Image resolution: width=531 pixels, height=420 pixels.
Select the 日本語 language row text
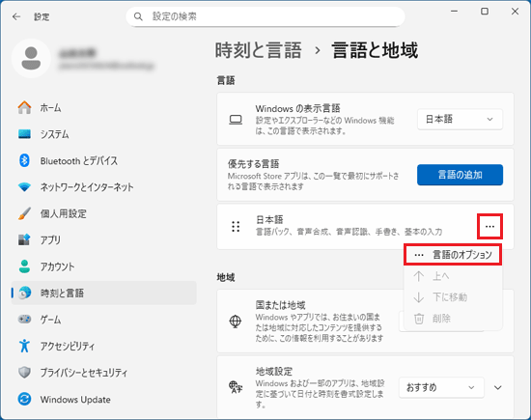[x=269, y=219]
